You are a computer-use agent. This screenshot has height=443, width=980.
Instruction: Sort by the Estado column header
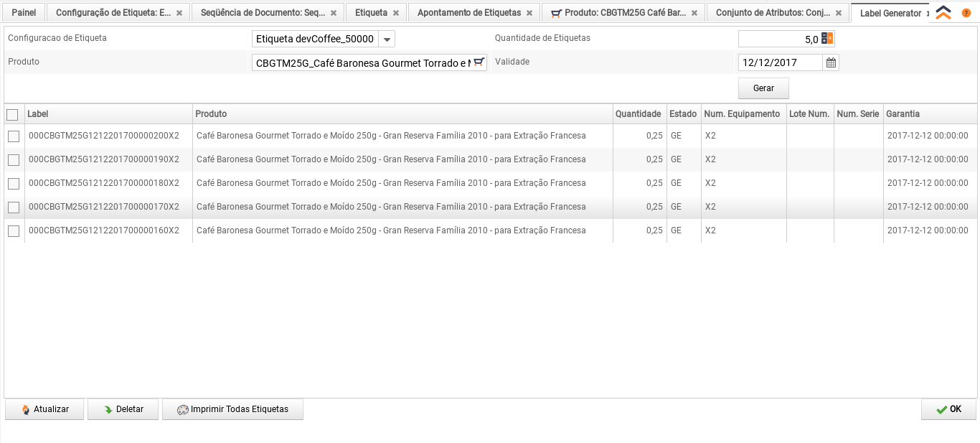coord(684,114)
